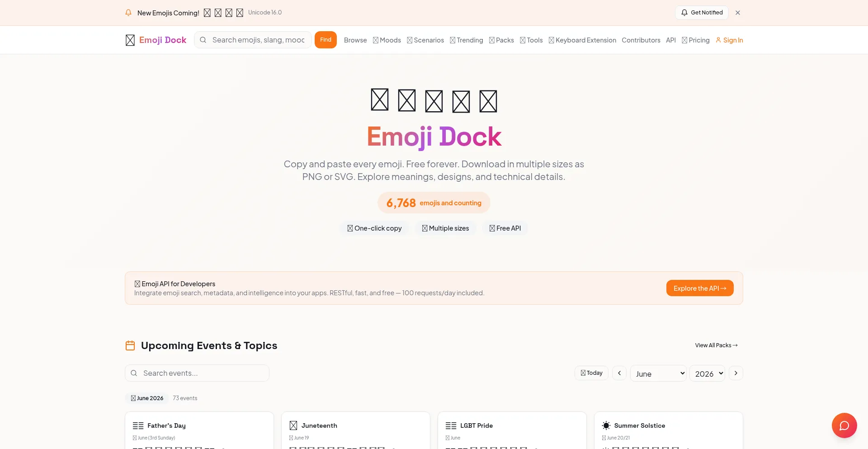Screen dimensions: 868x449
Task: Go to Moods in navigation
Action: point(387,40)
